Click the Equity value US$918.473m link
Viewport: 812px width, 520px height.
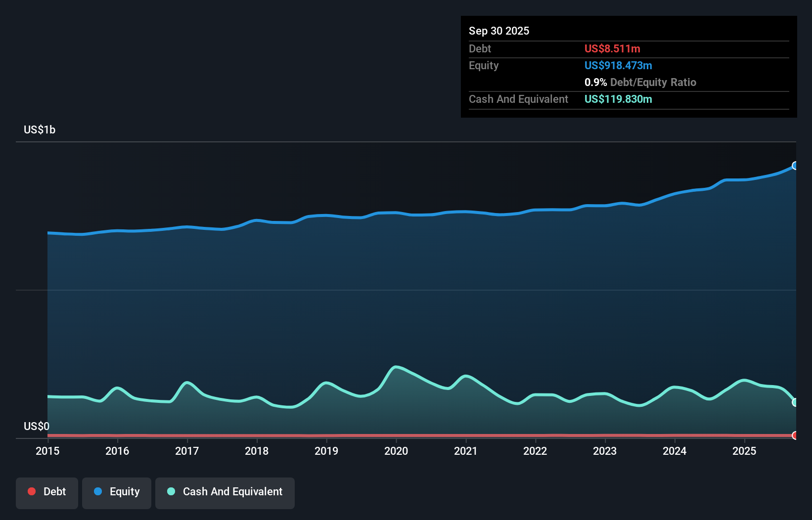tap(618, 65)
